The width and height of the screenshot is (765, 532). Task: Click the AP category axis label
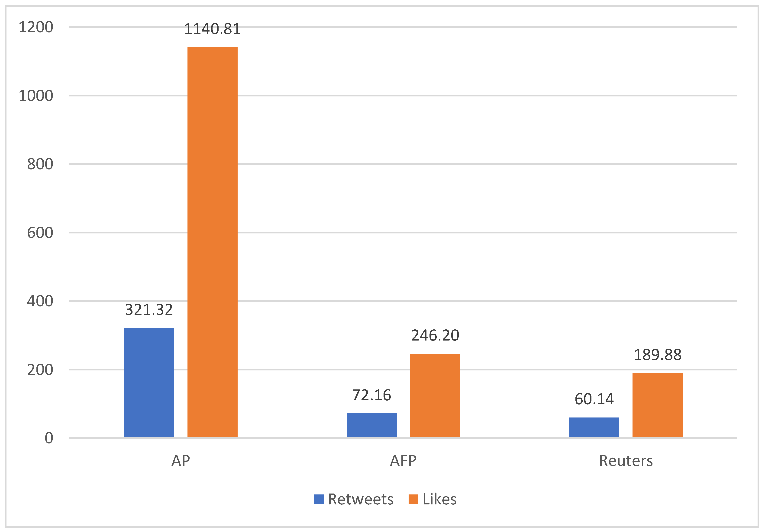(181, 461)
